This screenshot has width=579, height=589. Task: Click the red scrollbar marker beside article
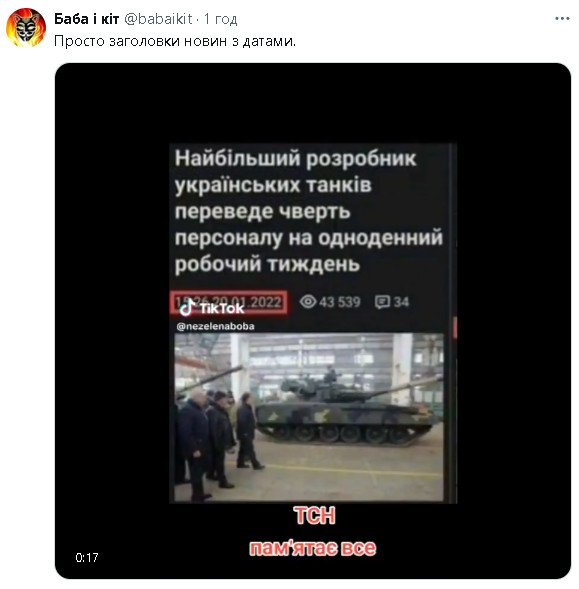455,328
